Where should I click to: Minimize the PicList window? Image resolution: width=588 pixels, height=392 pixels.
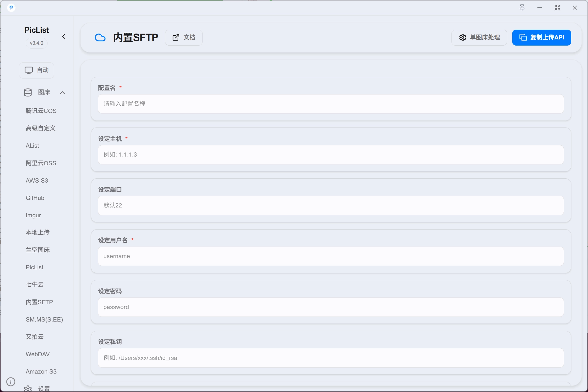click(x=540, y=8)
